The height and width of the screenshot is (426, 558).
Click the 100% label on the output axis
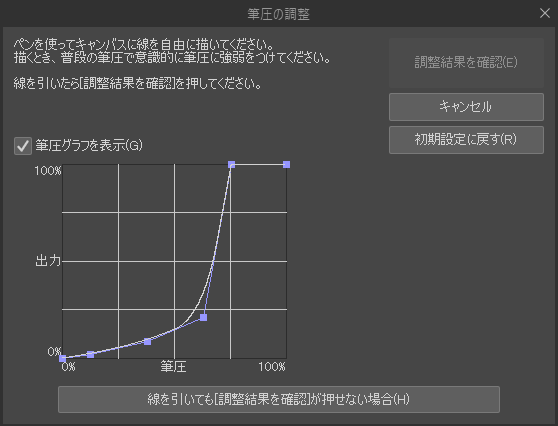click(48, 171)
